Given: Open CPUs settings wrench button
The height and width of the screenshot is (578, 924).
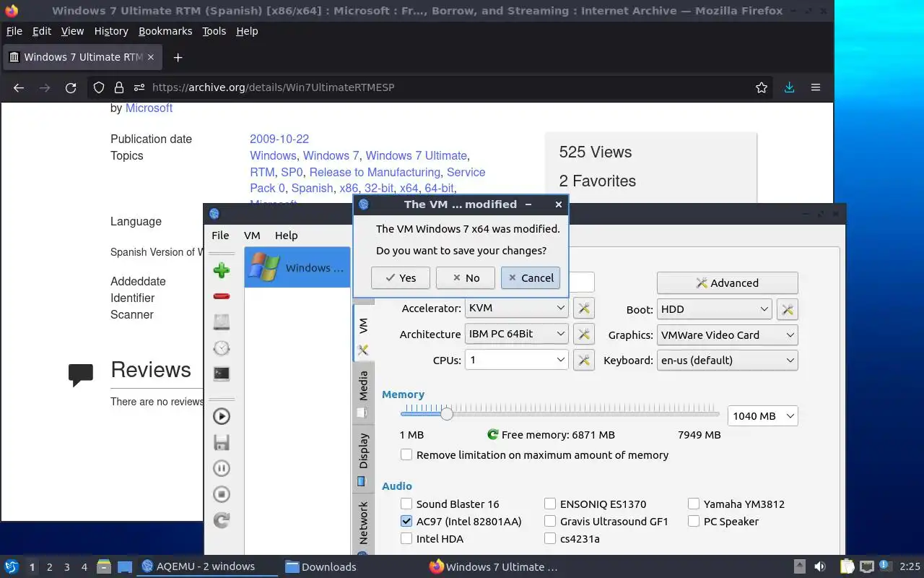Looking at the screenshot, I should click(x=584, y=360).
